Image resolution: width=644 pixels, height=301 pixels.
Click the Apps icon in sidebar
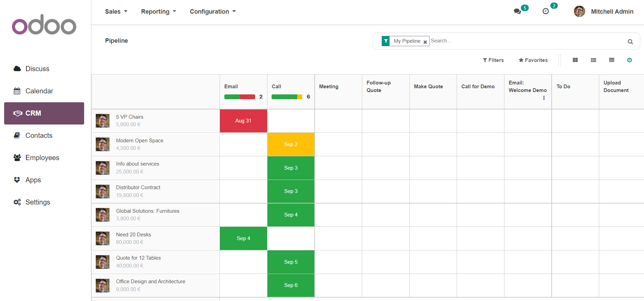tap(17, 180)
